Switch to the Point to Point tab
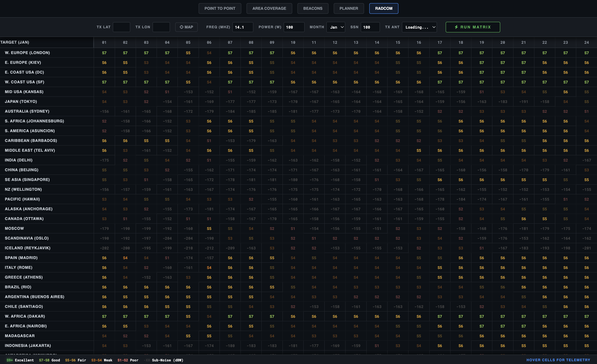Viewport: 597px width, 364px height. (x=220, y=9)
